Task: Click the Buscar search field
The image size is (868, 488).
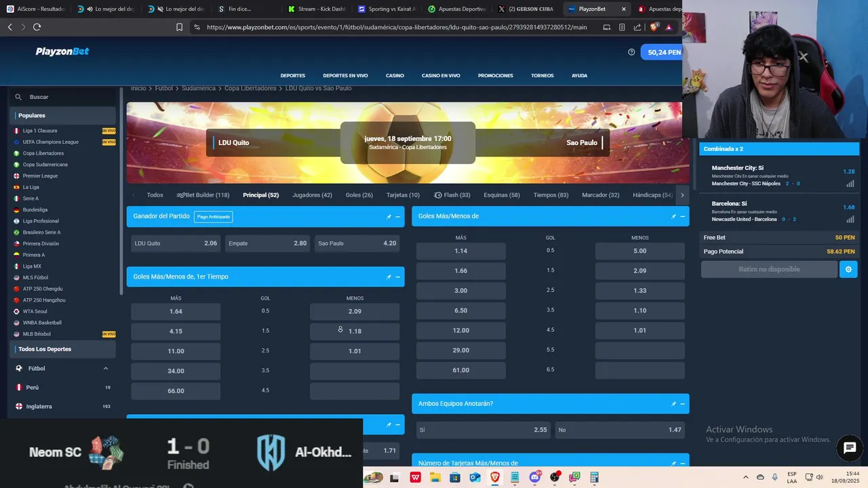Action: (x=62, y=97)
